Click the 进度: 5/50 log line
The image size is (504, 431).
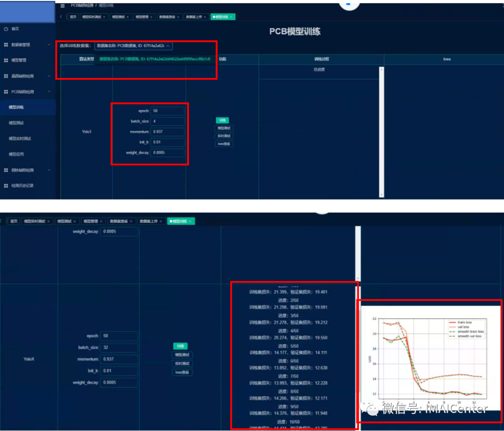[x=288, y=346]
